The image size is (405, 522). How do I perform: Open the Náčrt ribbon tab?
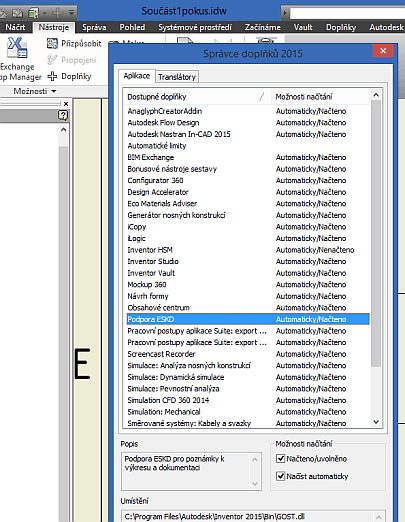(15, 27)
